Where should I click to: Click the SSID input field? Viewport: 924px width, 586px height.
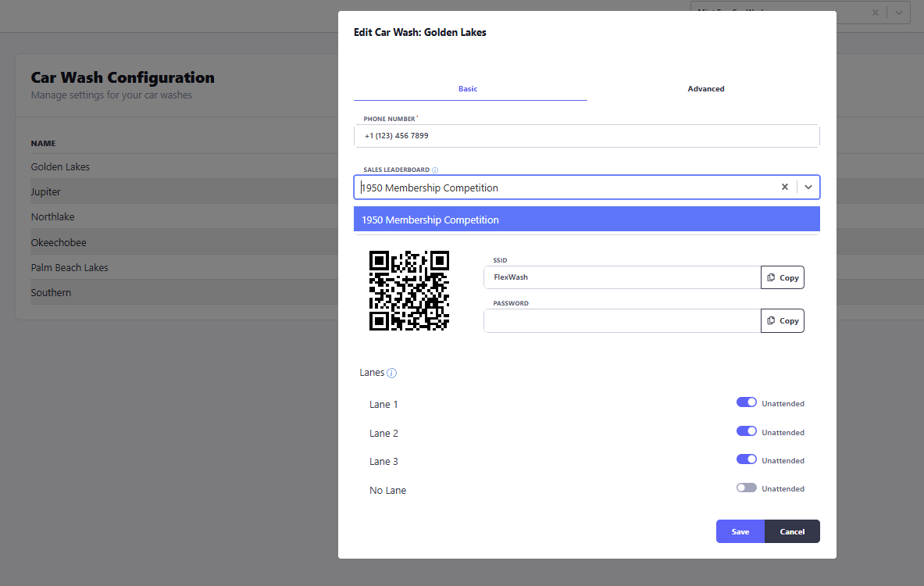click(x=623, y=277)
